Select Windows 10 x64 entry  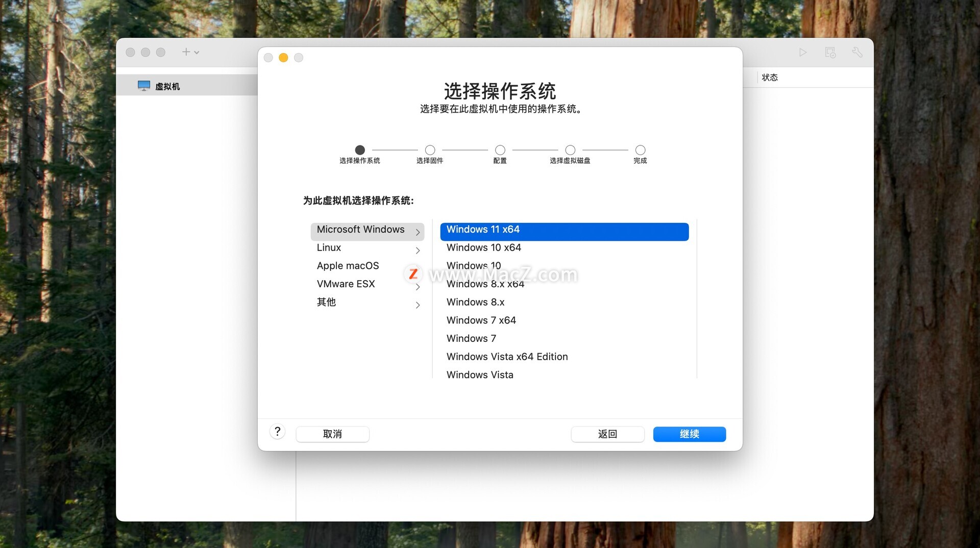click(x=564, y=248)
